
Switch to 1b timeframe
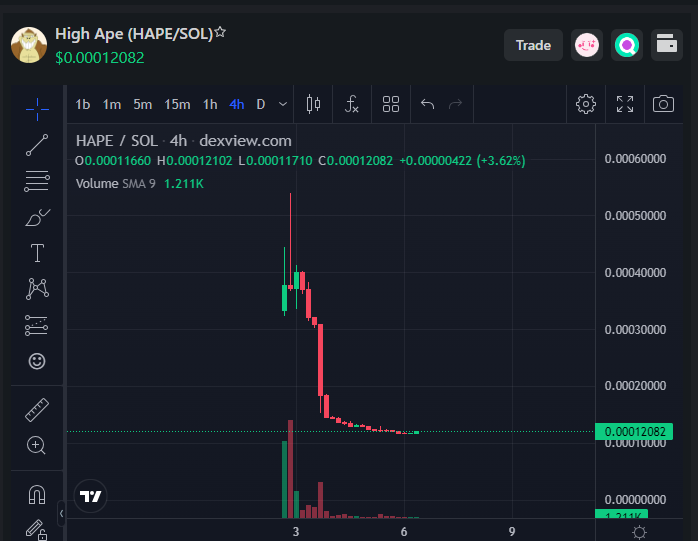(83, 104)
